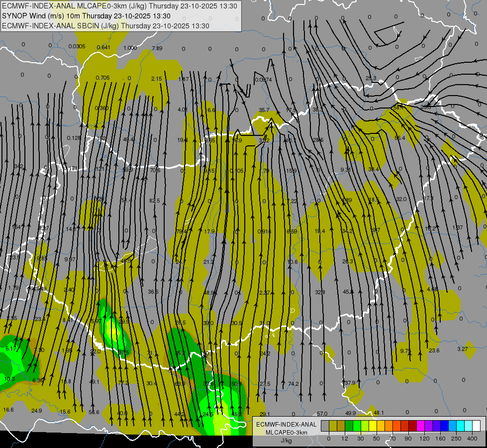The width and height of the screenshot is (487, 448).
Task: Click the map value '57.0'
Action: click(322, 414)
